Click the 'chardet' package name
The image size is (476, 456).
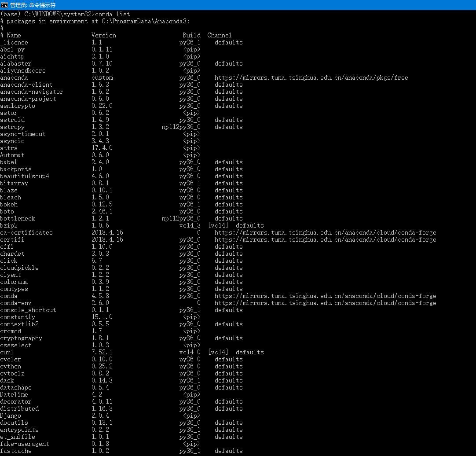point(12,254)
